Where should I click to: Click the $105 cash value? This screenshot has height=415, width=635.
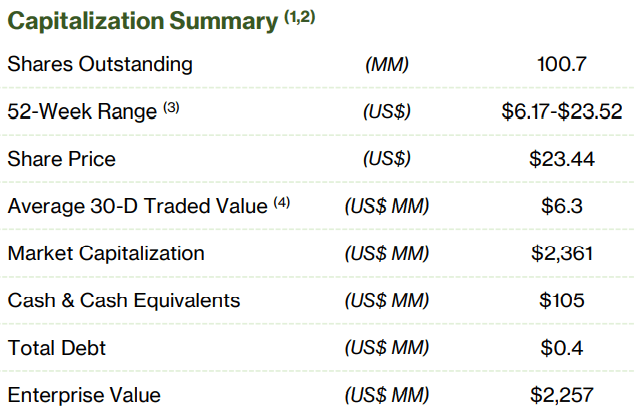coord(561,300)
